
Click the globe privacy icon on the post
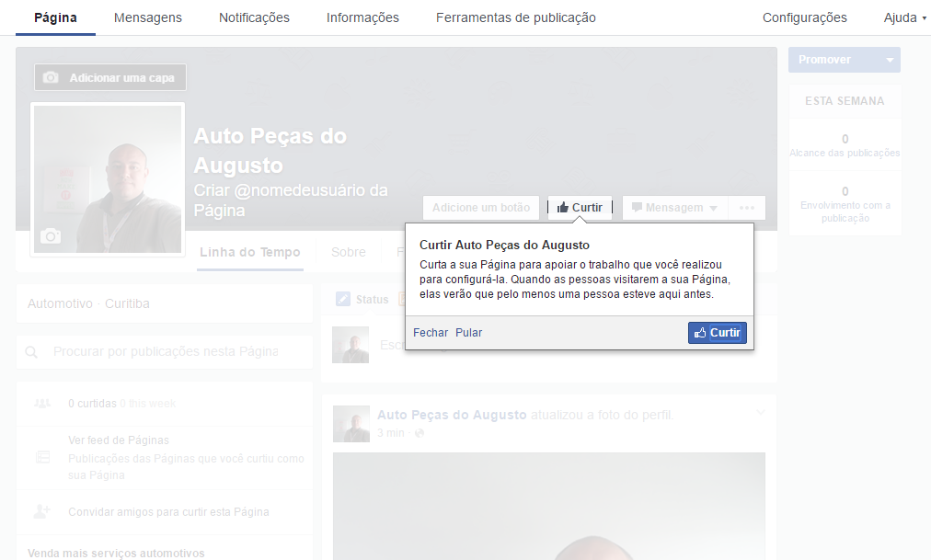tap(420, 433)
